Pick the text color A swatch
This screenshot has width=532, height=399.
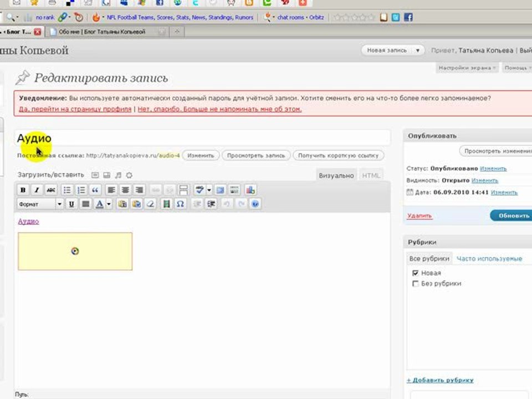tap(99, 204)
